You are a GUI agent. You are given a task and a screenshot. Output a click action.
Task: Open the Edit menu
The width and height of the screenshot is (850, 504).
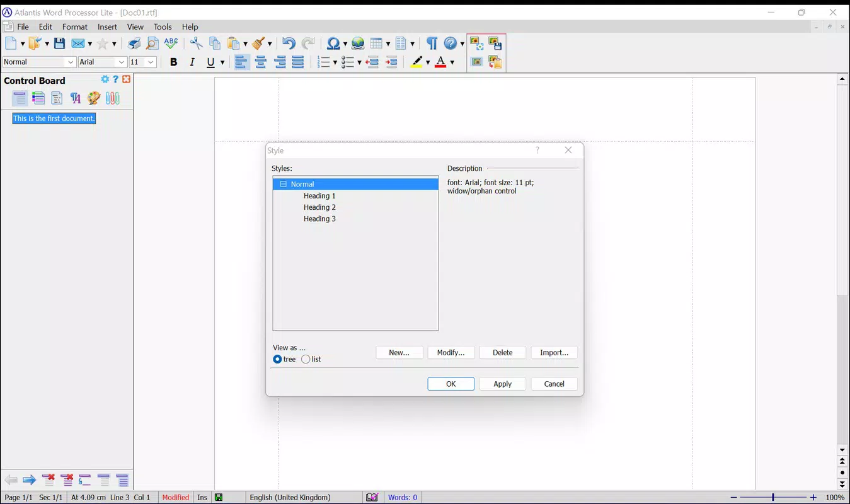click(x=45, y=26)
